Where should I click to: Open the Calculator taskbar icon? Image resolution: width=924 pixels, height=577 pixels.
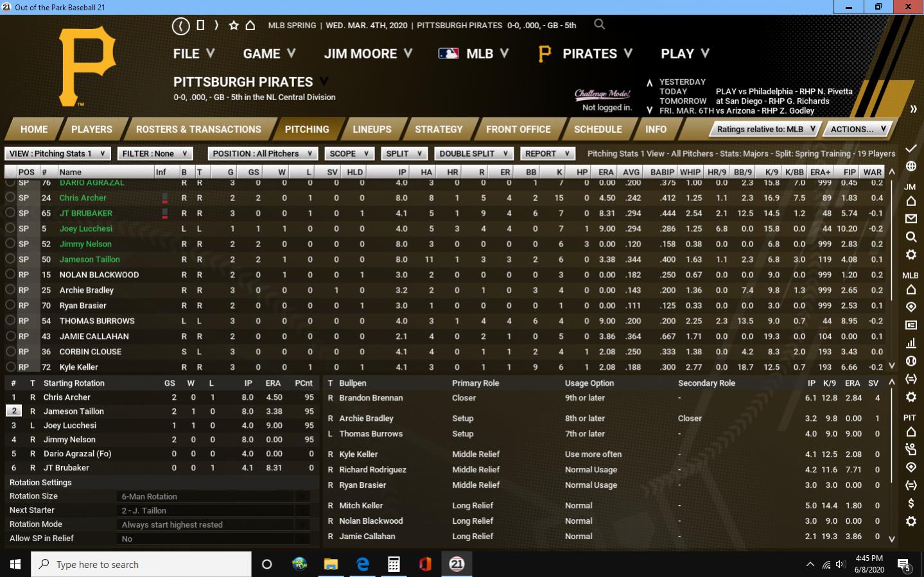point(394,564)
